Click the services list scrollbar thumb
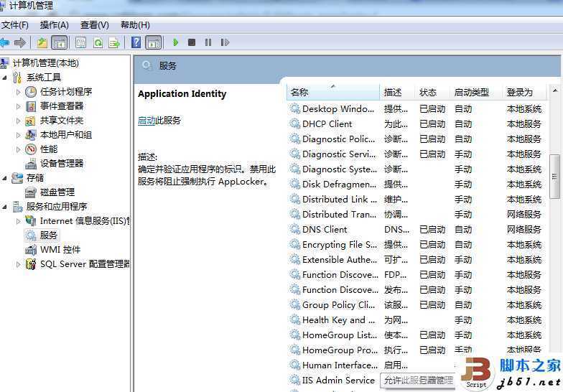Screen dimensions: 563x392 click(x=554, y=177)
